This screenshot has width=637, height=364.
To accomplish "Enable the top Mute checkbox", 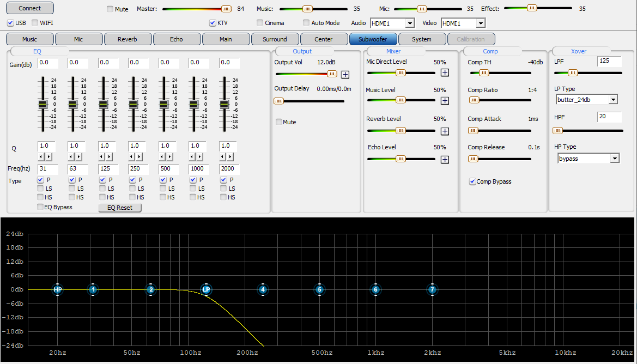I will (111, 9).
